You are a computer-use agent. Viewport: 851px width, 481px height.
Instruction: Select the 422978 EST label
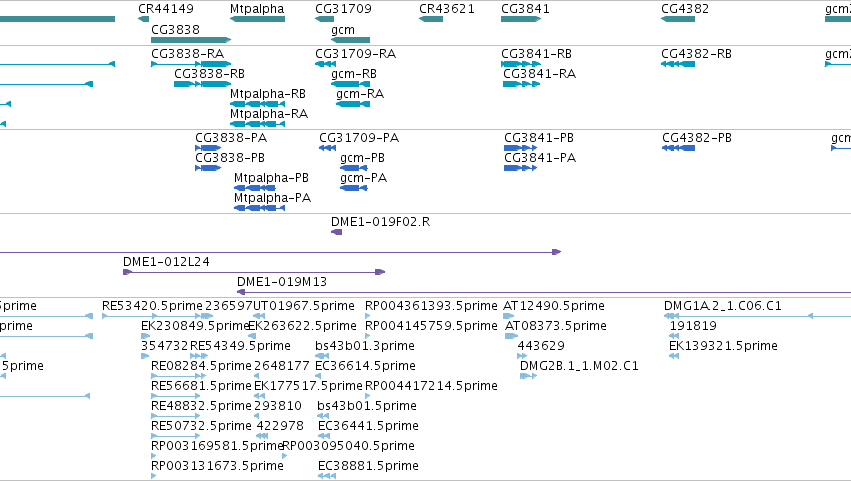[x=280, y=427]
